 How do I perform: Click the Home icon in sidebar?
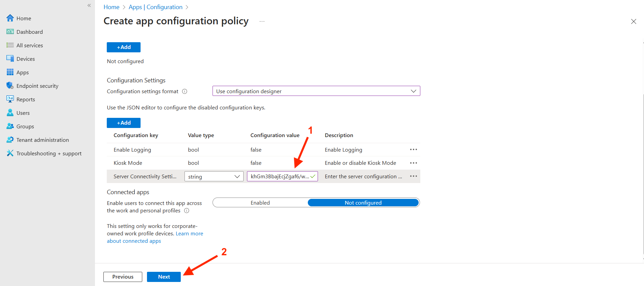coord(10,18)
